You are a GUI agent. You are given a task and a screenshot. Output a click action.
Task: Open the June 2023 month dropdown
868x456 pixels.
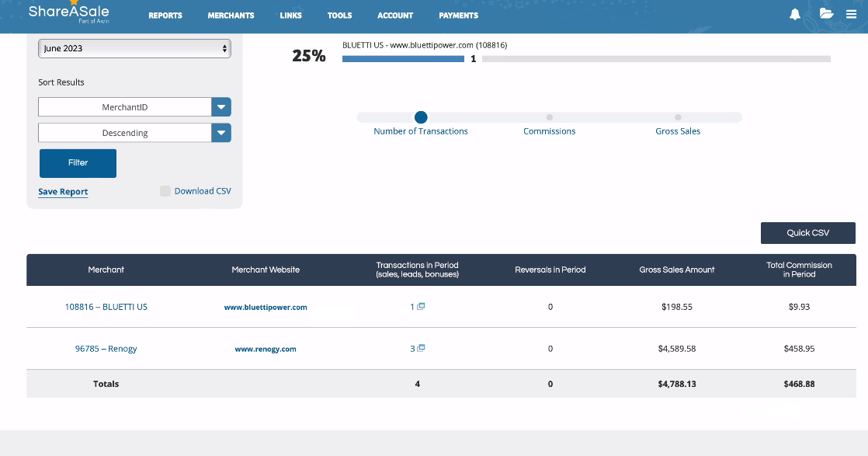coord(134,48)
